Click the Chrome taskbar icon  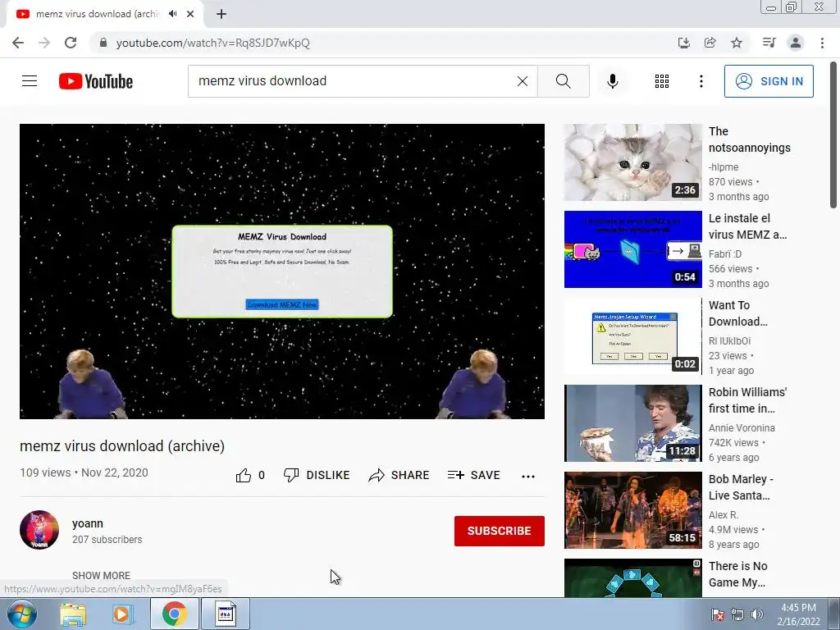click(x=175, y=614)
